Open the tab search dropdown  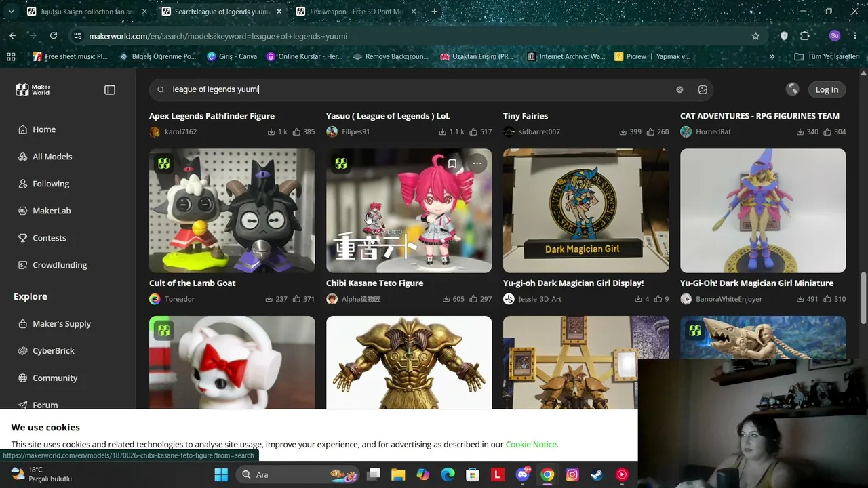[x=11, y=12]
